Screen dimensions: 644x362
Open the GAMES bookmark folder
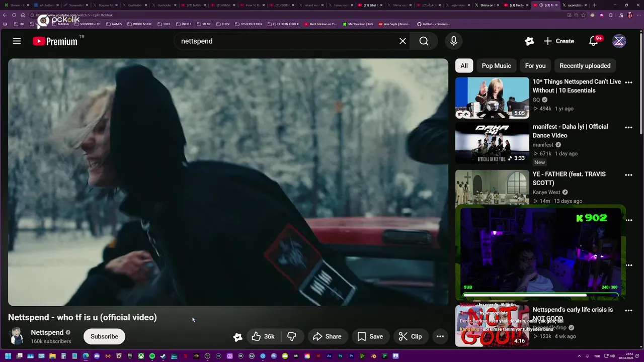tap(114, 24)
